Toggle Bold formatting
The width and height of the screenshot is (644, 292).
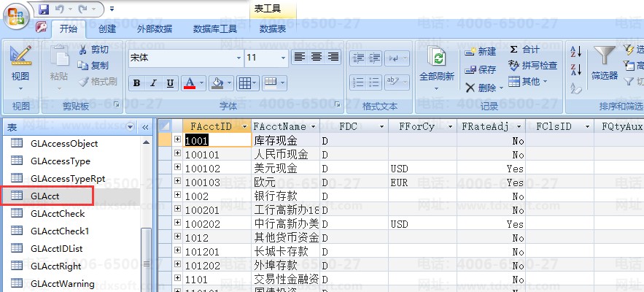point(136,83)
